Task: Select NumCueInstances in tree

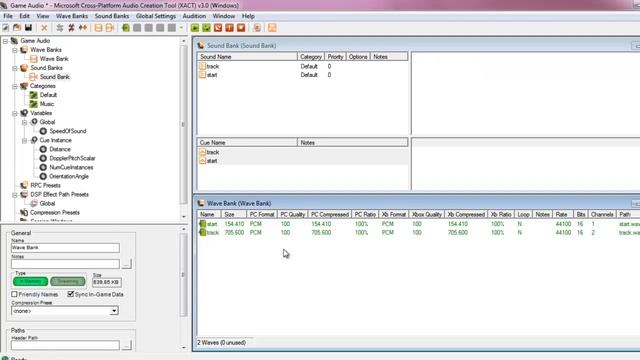Action: click(x=71, y=167)
